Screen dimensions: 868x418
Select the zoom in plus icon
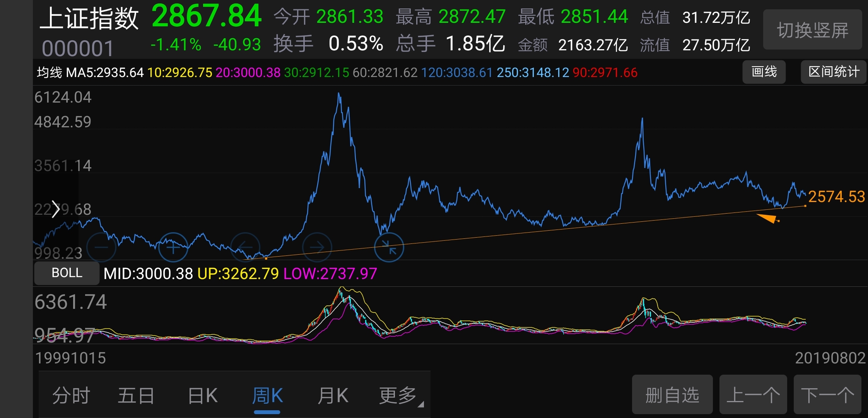click(173, 247)
